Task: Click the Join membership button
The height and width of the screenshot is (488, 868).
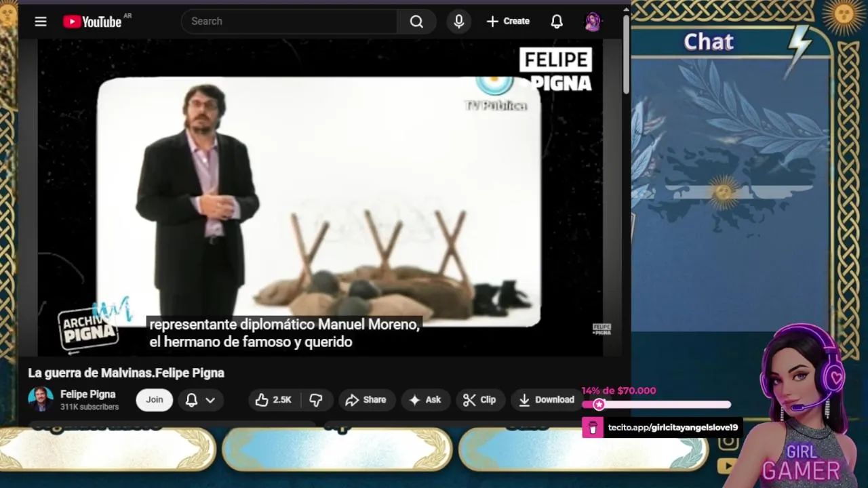Action: 155,400
